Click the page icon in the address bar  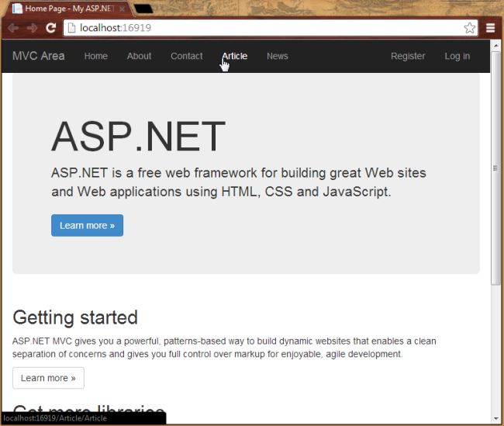(71, 28)
